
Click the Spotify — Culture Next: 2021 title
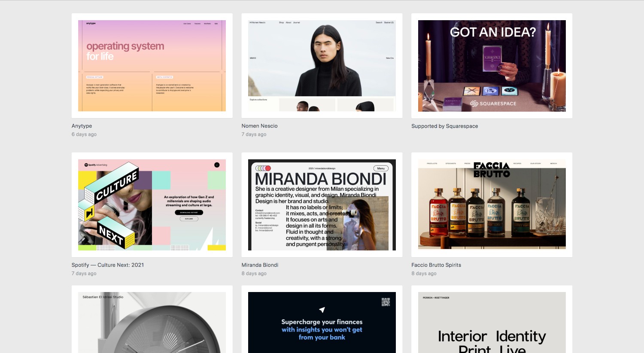point(108,265)
